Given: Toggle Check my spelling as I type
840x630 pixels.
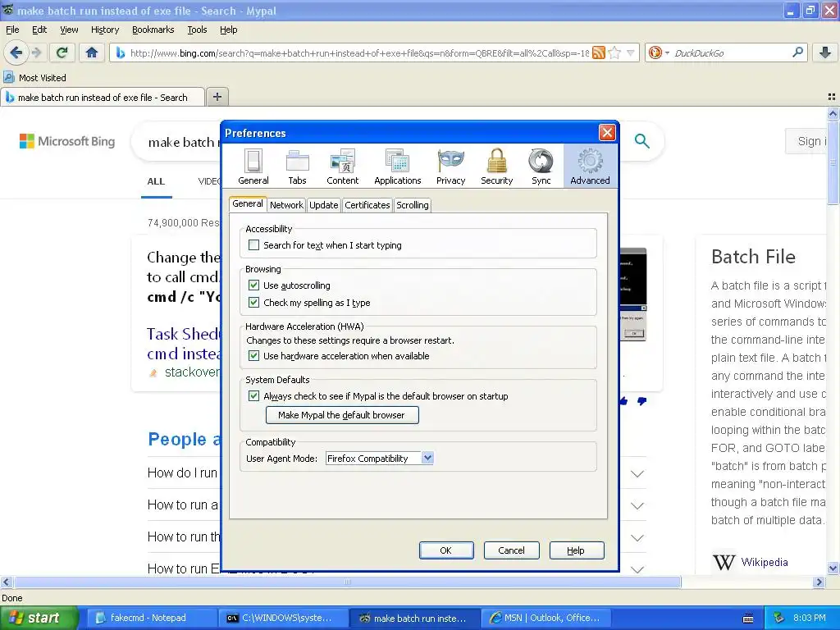Looking at the screenshot, I should click(x=254, y=302).
